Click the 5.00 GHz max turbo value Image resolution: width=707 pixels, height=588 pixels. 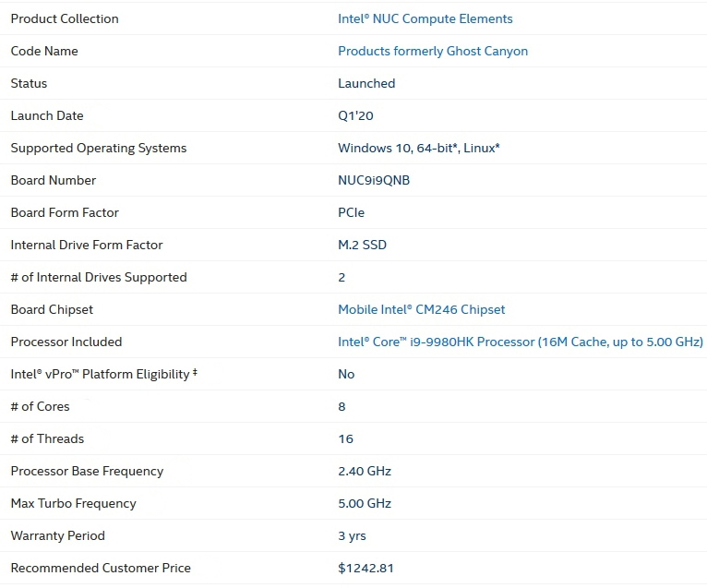pos(365,504)
